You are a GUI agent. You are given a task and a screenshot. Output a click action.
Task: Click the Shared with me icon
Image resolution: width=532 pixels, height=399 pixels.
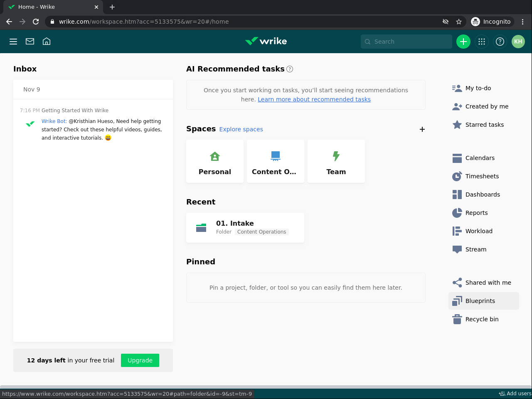click(457, 283)
